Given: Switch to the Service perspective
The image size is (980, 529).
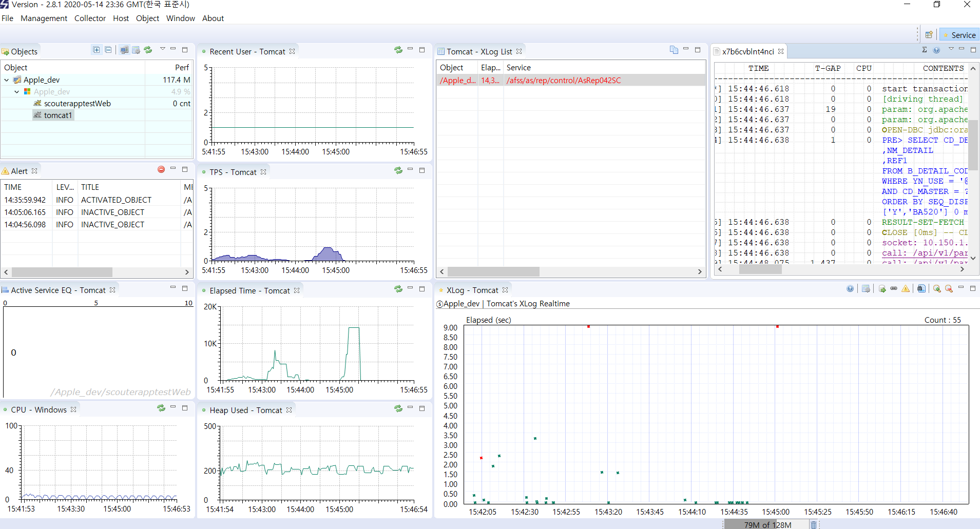Looking at the screenshot, I should pos(959,35).
